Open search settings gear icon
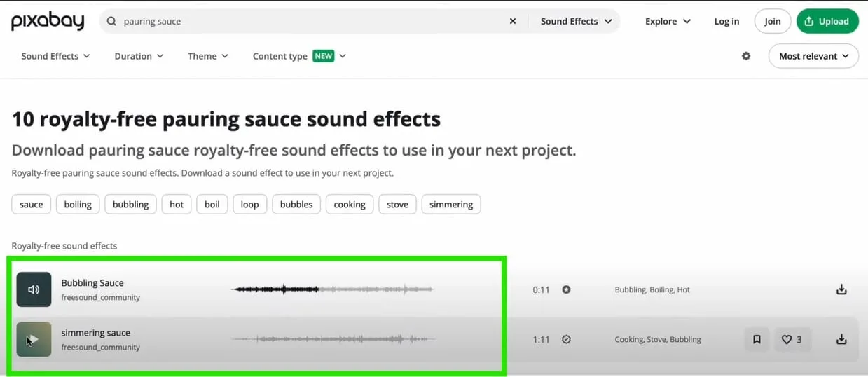This screenshot has width=868, height=377. pyautogui.click(x=746, y=56)
